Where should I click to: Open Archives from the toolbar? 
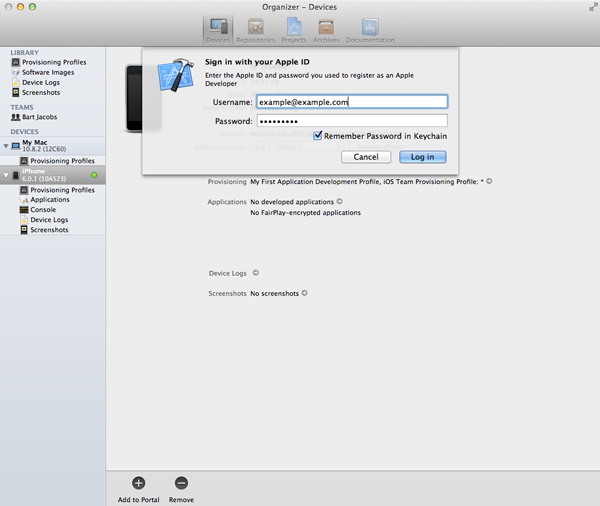(326, 30)
